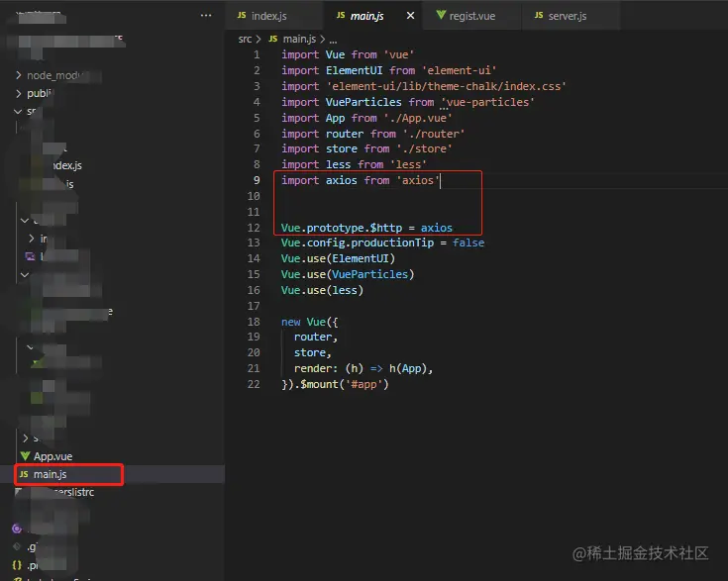Viewport: 728px width, 581px height.
Task: Click Vue.use(less) on line 16
Action: pyautogui.click(x=322, y=290)
